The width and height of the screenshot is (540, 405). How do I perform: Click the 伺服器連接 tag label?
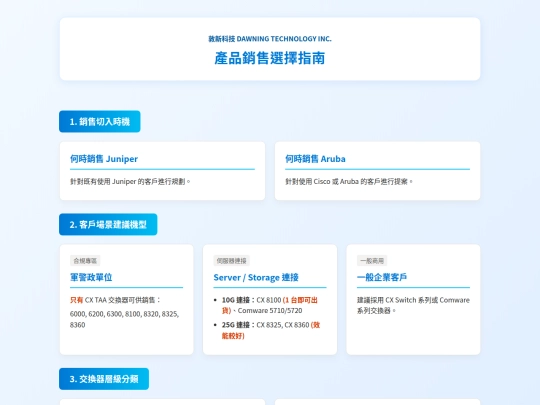pos(231,261)
